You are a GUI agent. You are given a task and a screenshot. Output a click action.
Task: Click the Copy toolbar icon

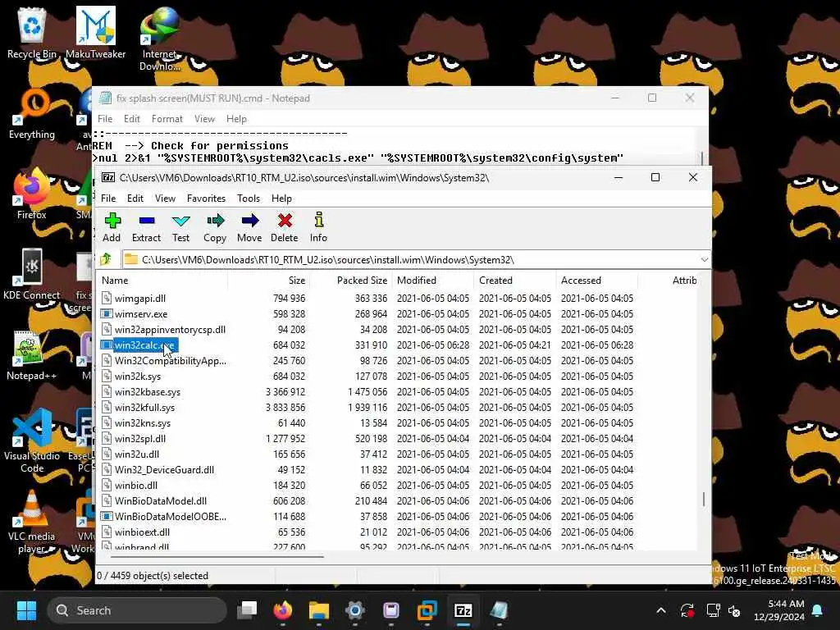215,227
